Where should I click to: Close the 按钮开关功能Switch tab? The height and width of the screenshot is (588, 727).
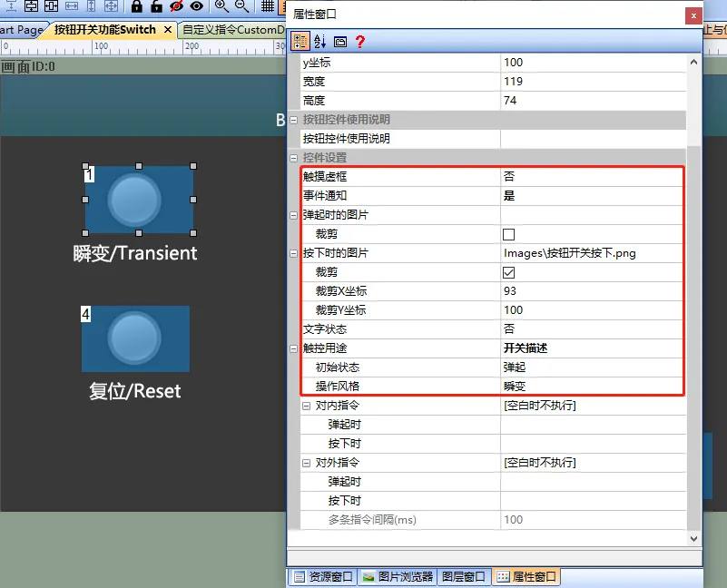168,30
